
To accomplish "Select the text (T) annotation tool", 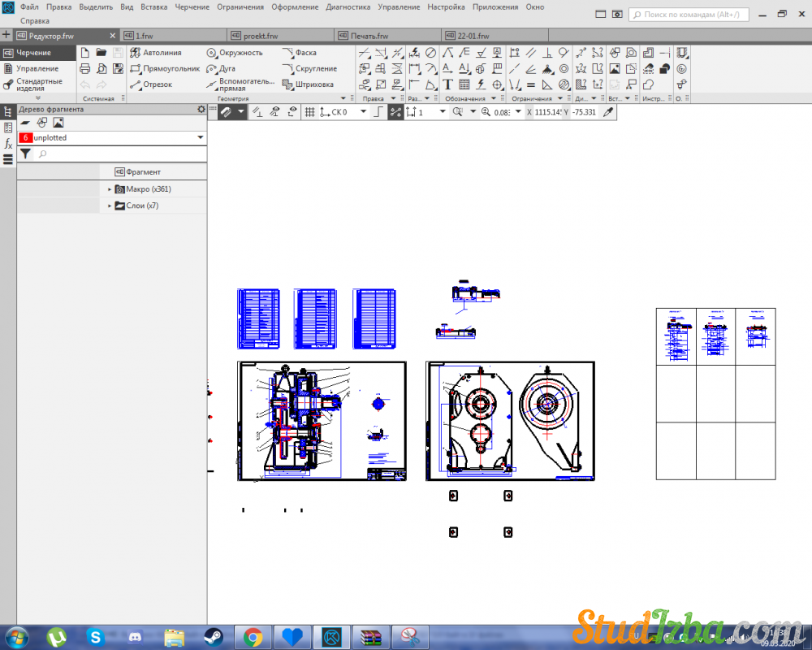I will 447,84.
